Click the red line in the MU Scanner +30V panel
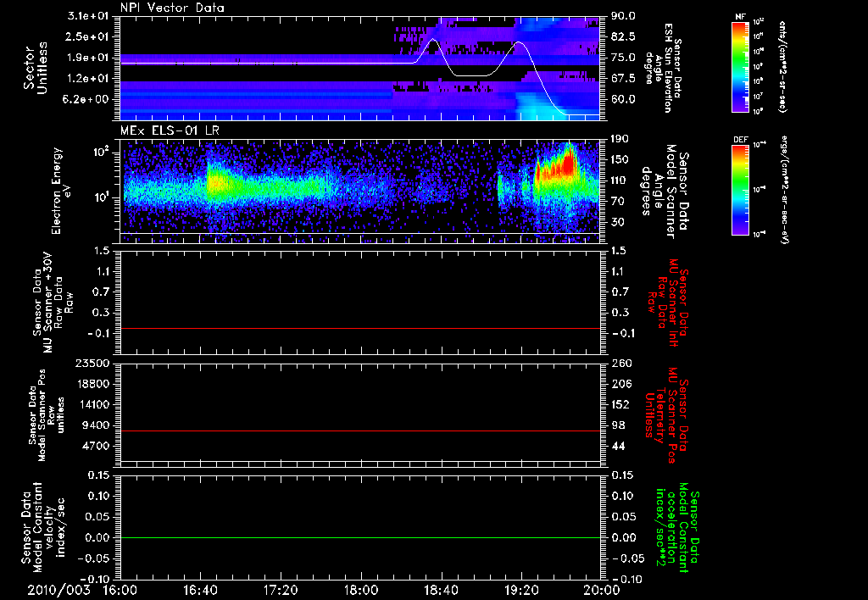 click(360, 328)
